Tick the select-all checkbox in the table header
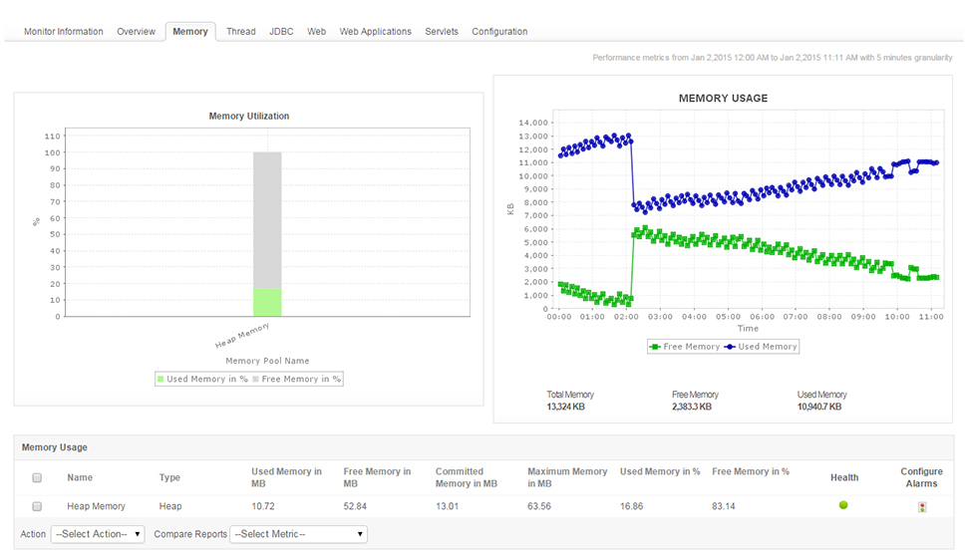 [37, 477]
